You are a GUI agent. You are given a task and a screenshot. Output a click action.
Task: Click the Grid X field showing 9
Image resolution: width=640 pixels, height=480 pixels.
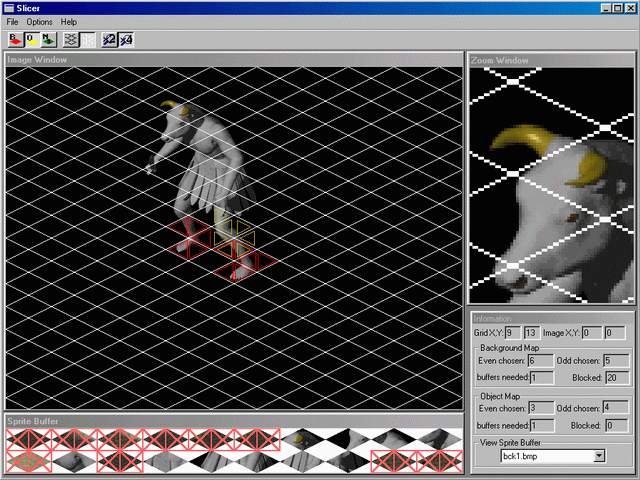click(513, 333)
